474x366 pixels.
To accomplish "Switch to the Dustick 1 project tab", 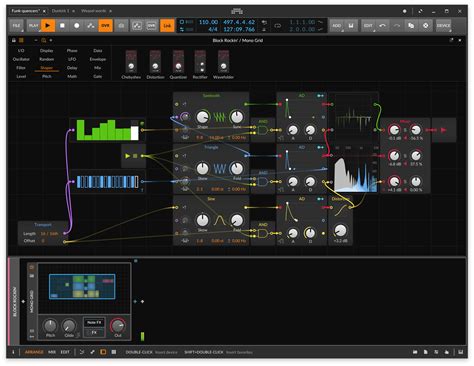I will click(60, 11).
